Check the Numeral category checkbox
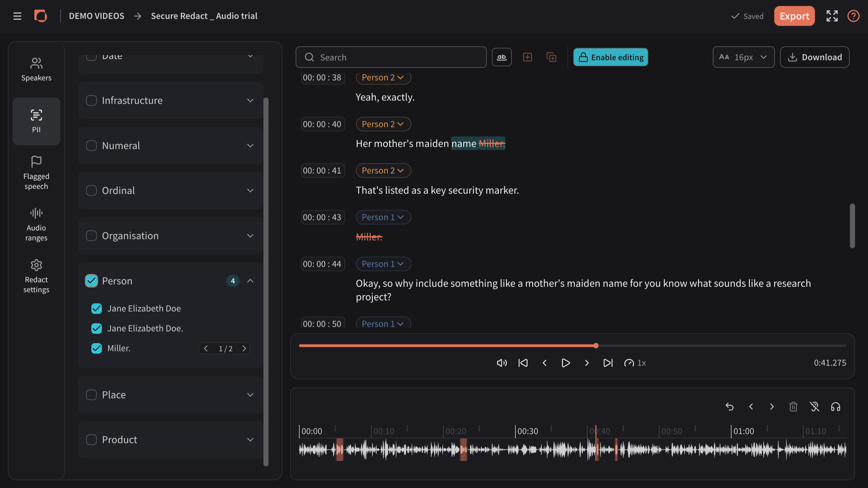The height and width of the screenshot is (488, 868). click(x=91, y=146)
